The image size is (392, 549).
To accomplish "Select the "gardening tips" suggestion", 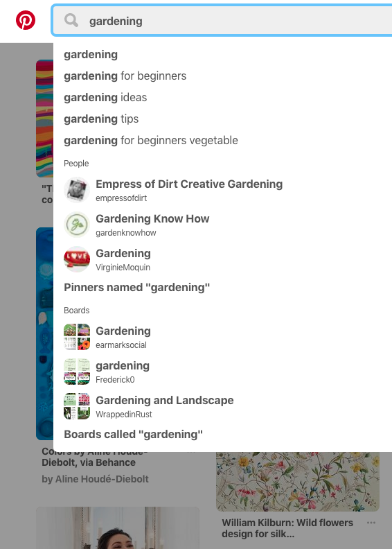I will [101, 119].
